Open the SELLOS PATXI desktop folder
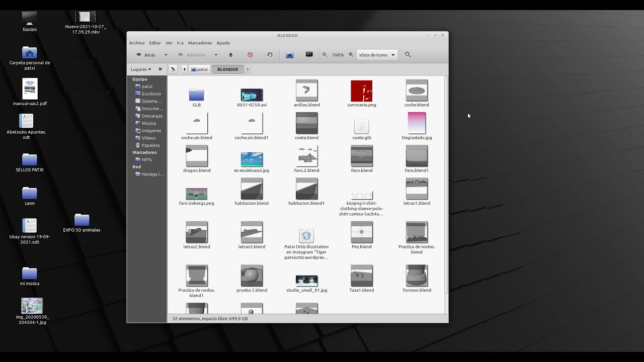 [30, 159]
